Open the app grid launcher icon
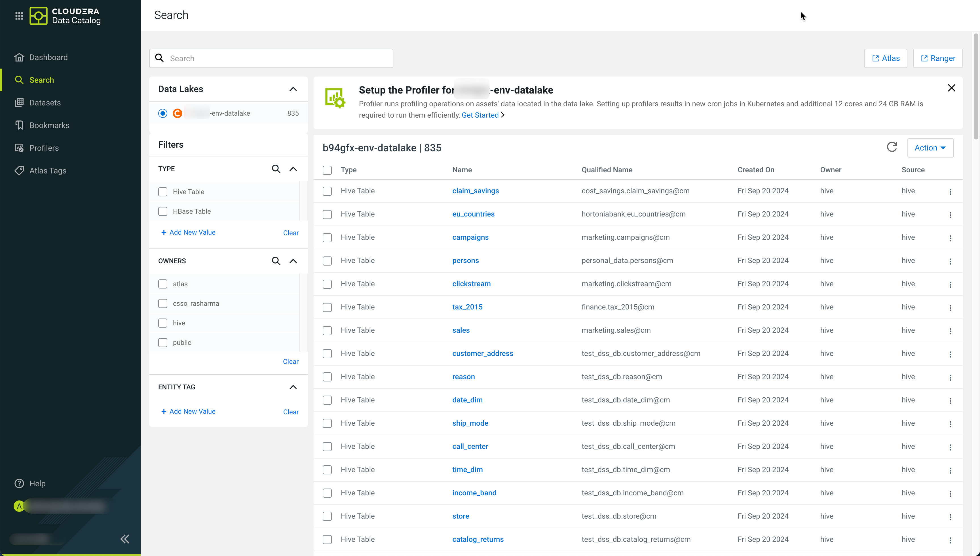This screenshot has height=556, width=980. pos(19,16)
